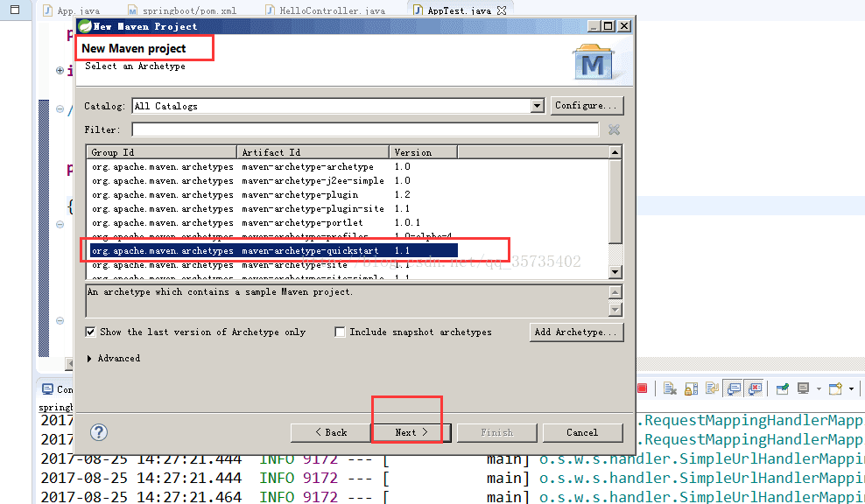The height and width of the screenshot is (504, 865).
Task: Terminate the running process with red stop icon
Action: 642,388
